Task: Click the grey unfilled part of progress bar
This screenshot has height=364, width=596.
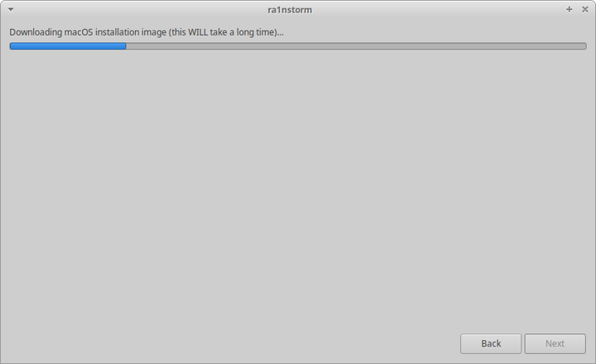Action: (x=356, y=46)
